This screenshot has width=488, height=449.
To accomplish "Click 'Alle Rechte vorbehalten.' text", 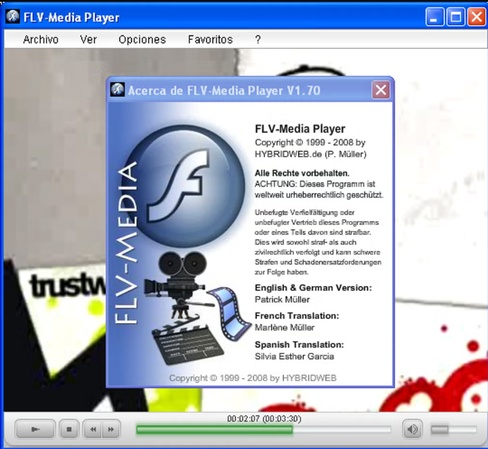I will pyautogui.click(x=302, y=173).
